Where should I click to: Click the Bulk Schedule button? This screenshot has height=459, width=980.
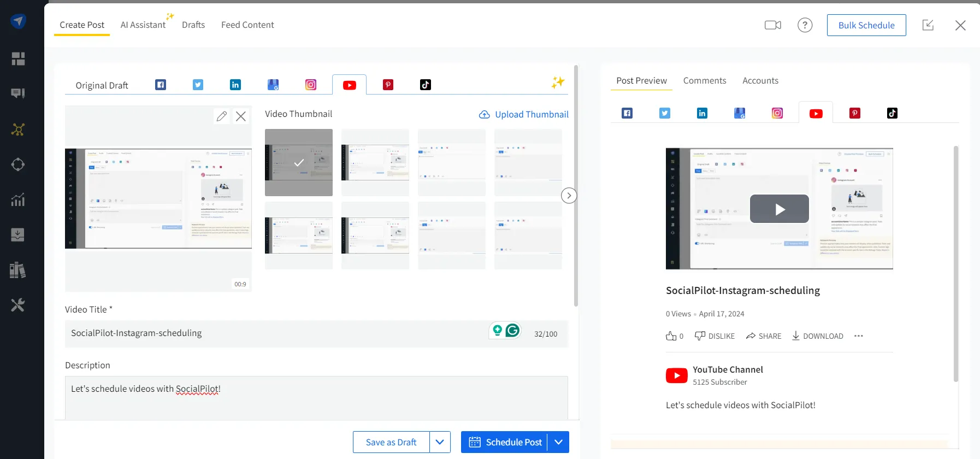tap(866, 25)
